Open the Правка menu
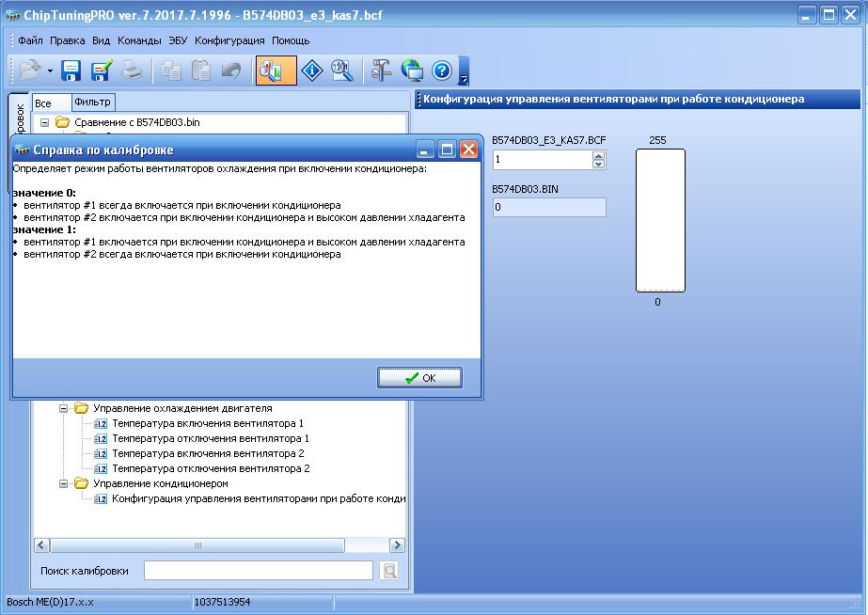The width and height of the screenshot is (868, 615). pos(68,40)
